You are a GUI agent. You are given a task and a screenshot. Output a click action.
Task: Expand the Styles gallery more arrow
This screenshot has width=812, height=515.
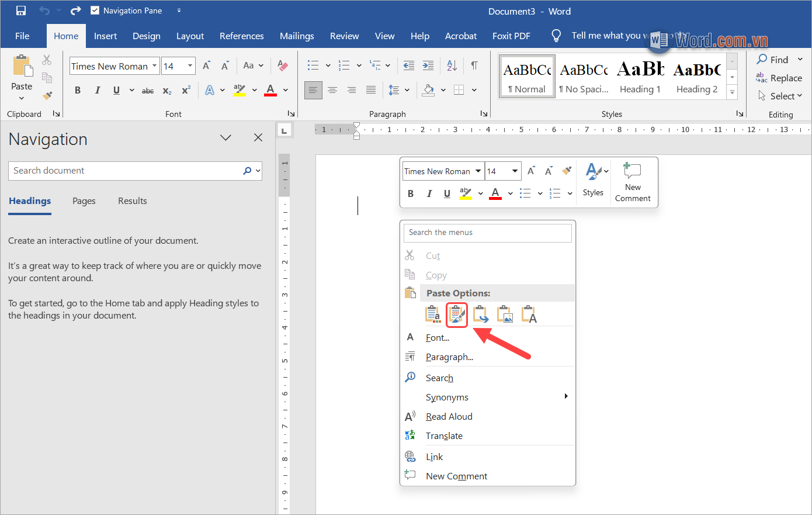733,92
